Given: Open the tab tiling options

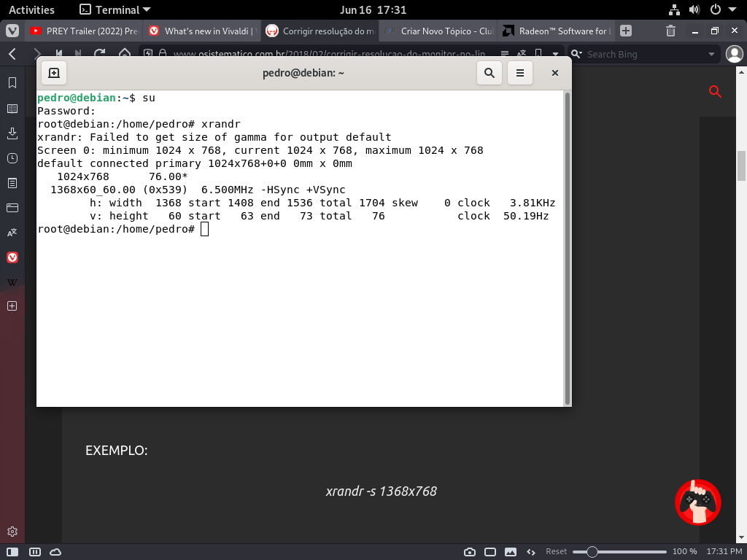Looking at the screenshot, I should tap(35, 552).
